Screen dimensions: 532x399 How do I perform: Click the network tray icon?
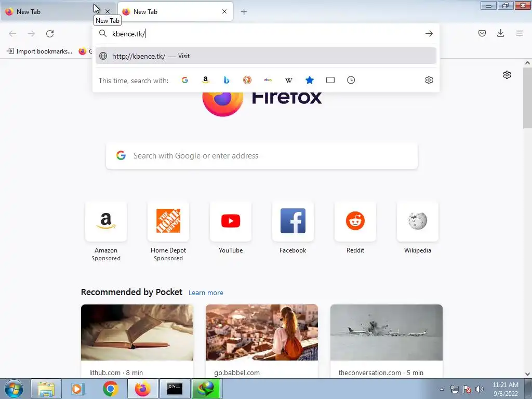pos(454,389)
